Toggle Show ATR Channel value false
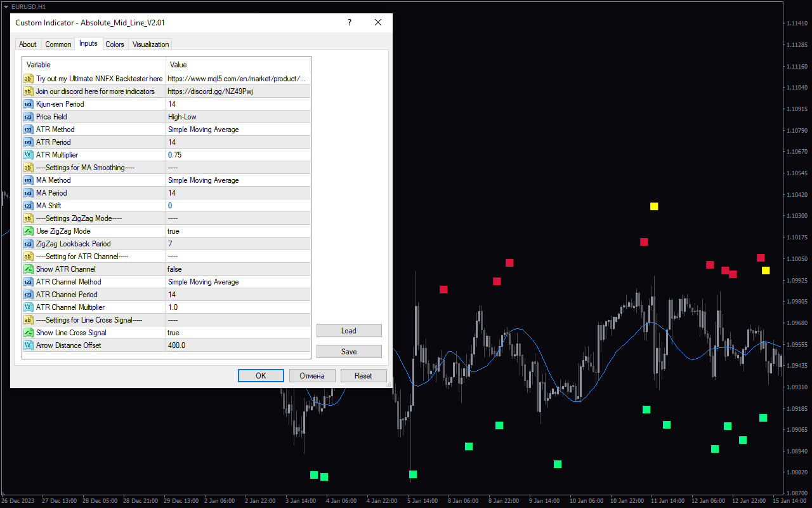812x508 pixels. coord(238,269)
